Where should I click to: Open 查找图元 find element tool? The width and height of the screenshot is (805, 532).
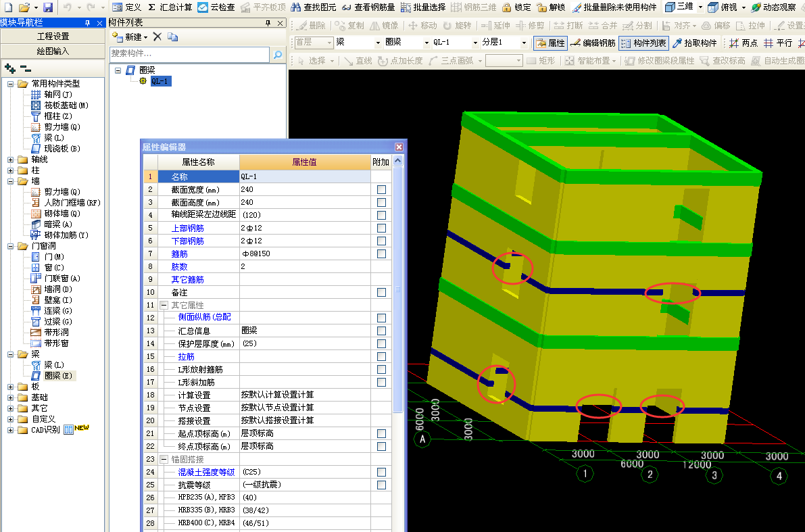(x=313, y=7)
